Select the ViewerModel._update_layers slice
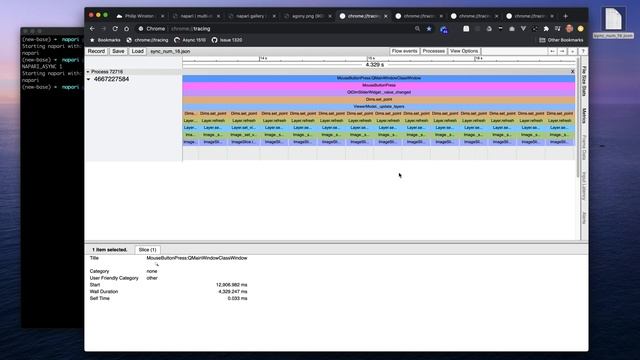The height and width of the screenshot is (360, 640). pos(379,107)
